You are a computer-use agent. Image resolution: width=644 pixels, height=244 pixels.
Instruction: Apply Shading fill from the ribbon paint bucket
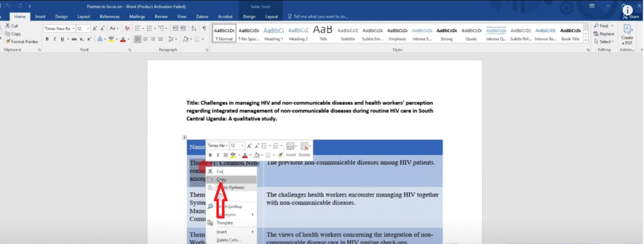click(x=186, y=39)
